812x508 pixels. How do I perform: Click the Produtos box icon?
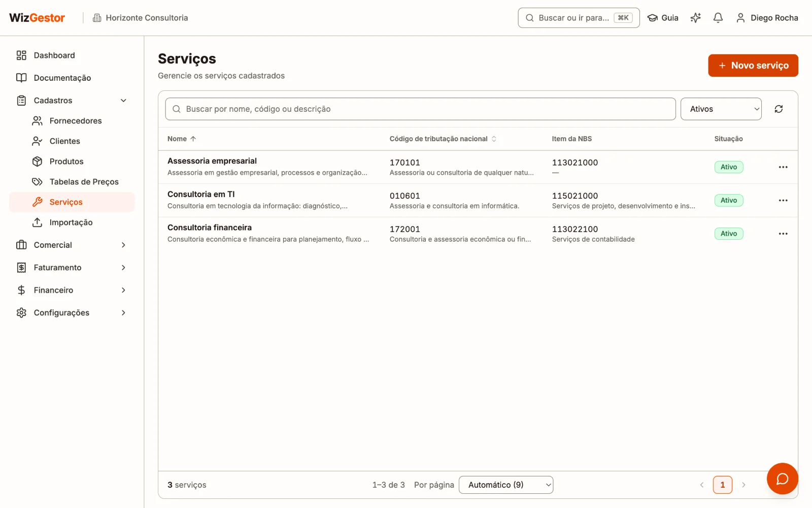coord(37,162)
